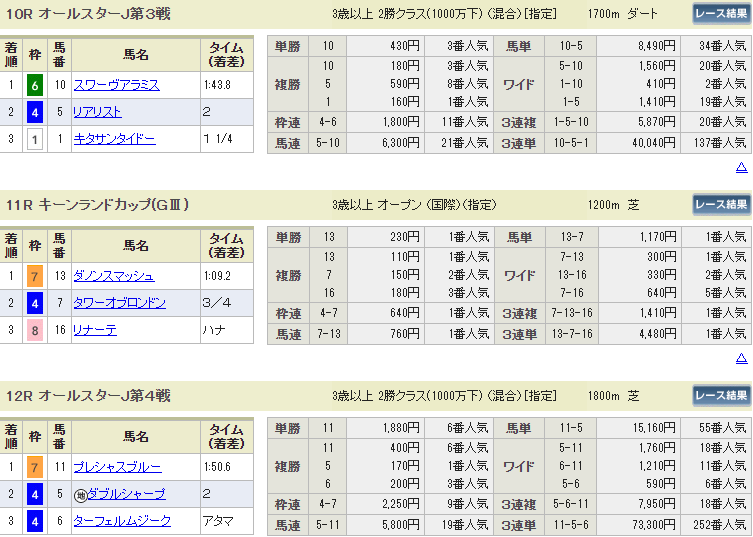753x537 pixels.
Task: Open race results button for 10R
Action: [721, 13]
